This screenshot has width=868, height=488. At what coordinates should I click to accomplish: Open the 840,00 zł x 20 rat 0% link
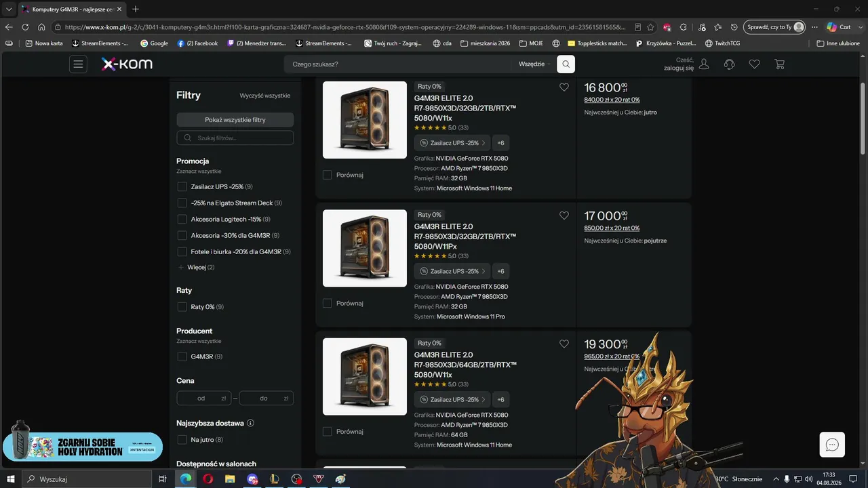point(612,100)
